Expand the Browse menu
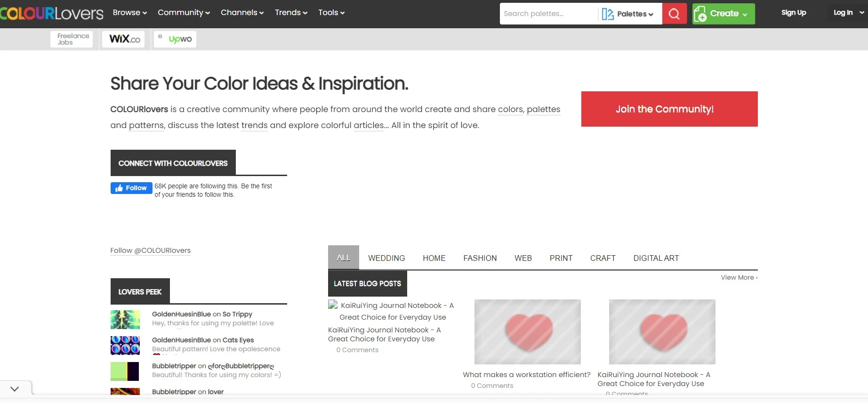This screenshot has height=403, width=868. coord(130,13)
